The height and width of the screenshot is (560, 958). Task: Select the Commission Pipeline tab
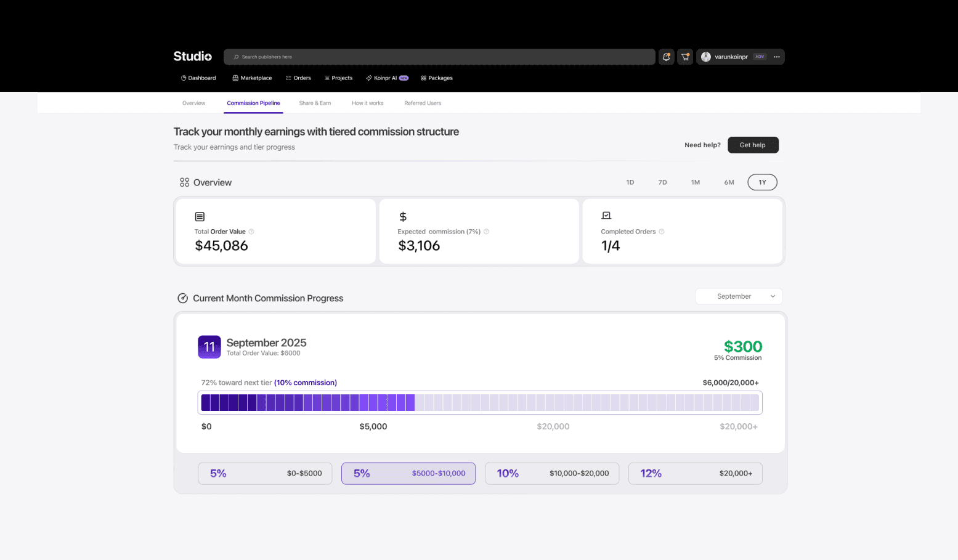[x=253, y=103]
